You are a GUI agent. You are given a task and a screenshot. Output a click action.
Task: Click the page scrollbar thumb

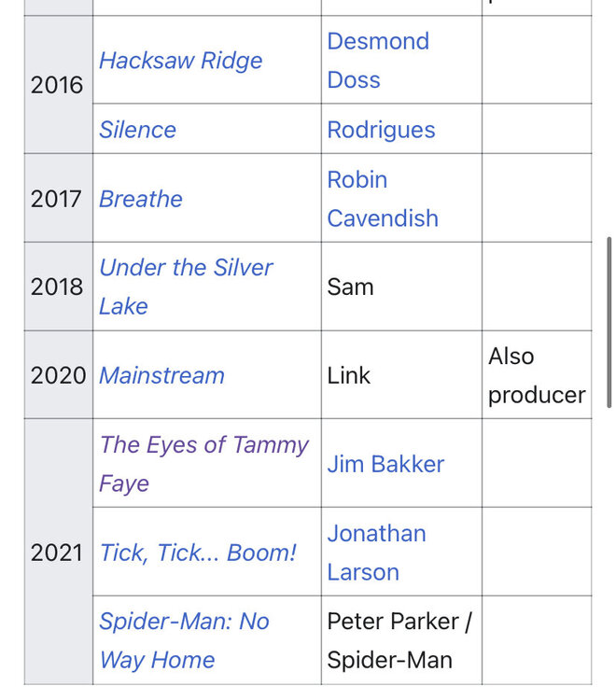(x=609, y=322)
